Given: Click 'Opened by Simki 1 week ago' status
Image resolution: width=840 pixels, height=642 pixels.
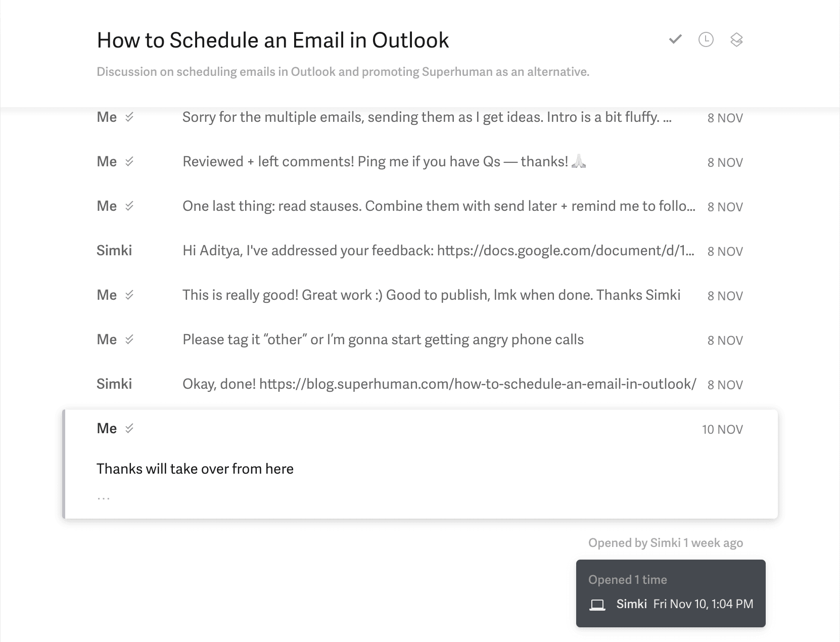Looking at the screenshot, I should click(665, 543).
